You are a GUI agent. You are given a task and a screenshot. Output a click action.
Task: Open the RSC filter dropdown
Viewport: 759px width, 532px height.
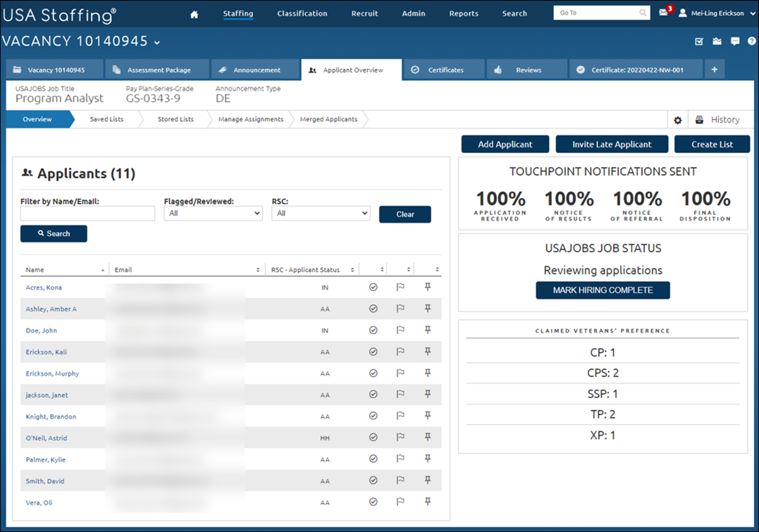pyautogui.click(x=321, y=214)
